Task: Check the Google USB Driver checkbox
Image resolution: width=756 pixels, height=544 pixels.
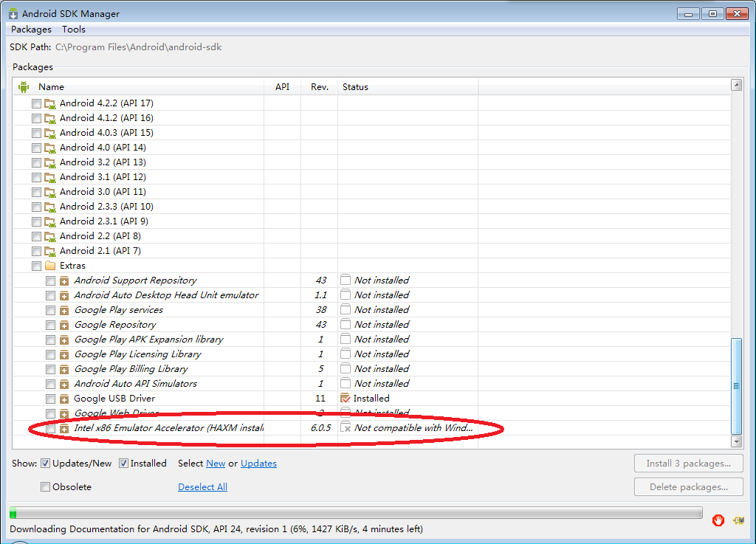Action: pyautogui.click(x=50, y=399)
